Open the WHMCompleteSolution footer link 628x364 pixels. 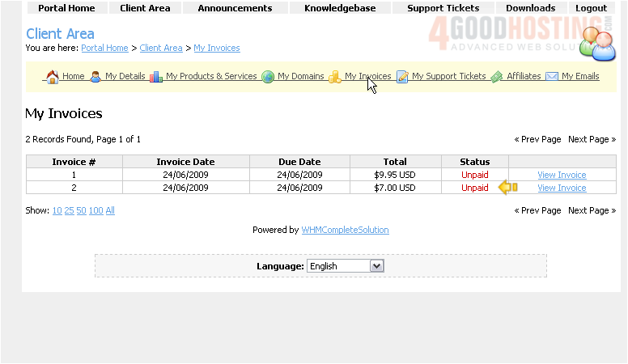coord(345,230)
